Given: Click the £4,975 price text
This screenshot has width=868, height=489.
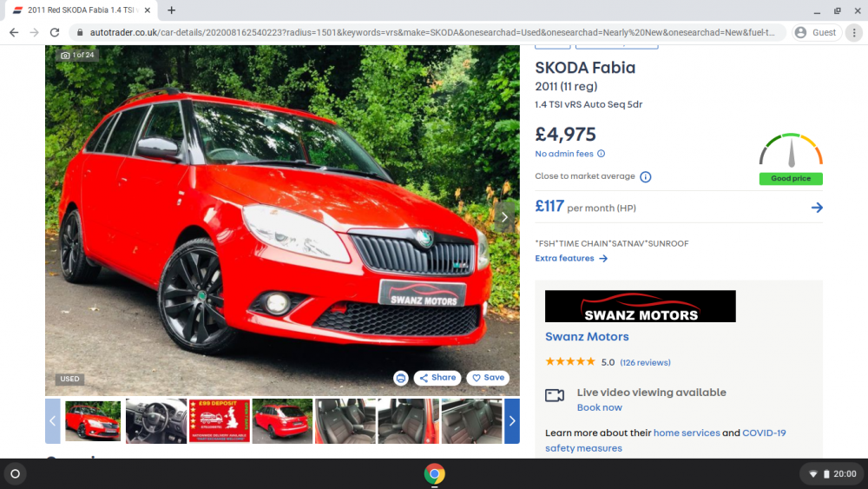Looking at the screenshot, I should click(565, 134).
